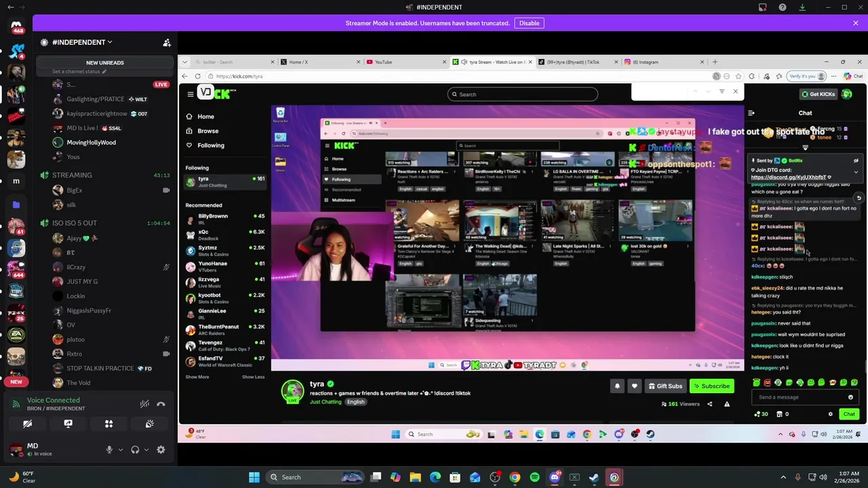The width and height of the screenshot is (868, 488).
Task: Open Steam from the Windows taskbar
Action: click(x=594, y=477)
